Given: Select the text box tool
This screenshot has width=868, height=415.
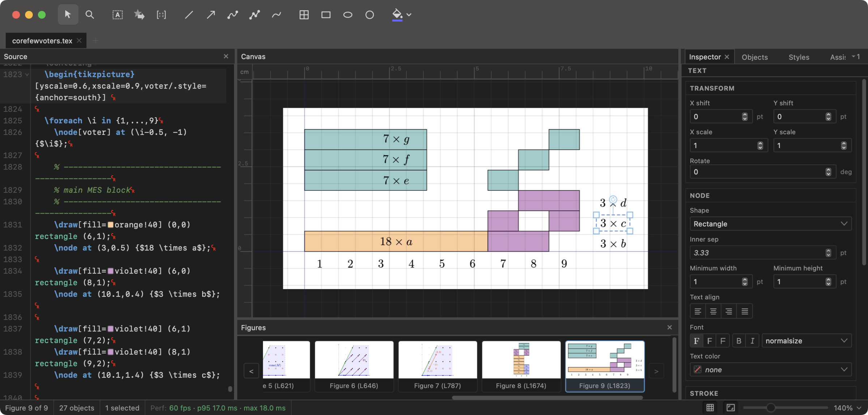Looking at the screenshot, I should coord(118,14).
